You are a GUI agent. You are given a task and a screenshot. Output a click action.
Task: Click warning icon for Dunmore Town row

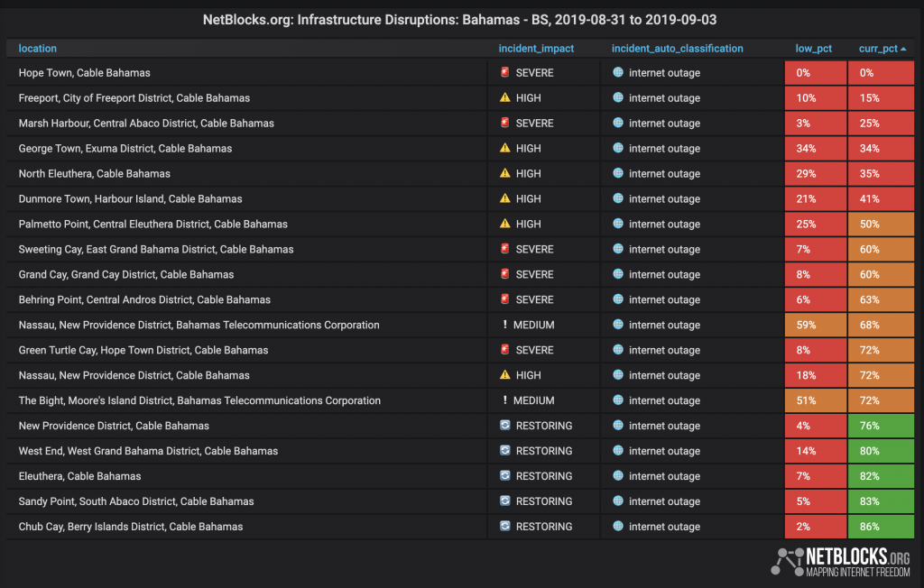505,198
